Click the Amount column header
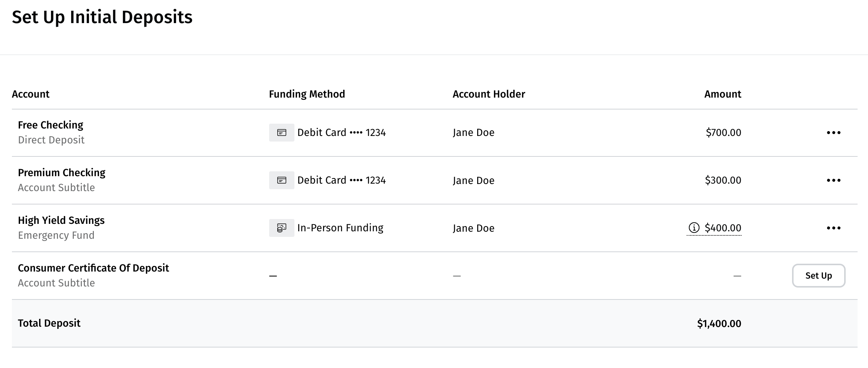 [722, 94]
